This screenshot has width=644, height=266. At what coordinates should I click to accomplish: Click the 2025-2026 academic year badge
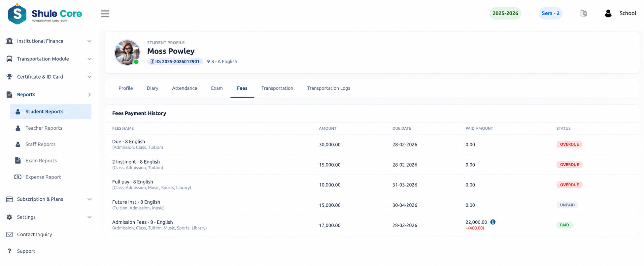(x=505, y=13)
